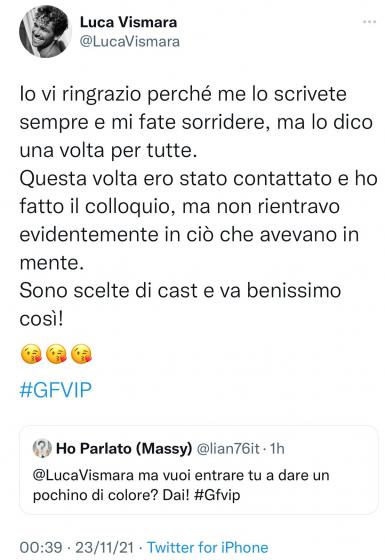This screenshot has height=560, width=385.
Task: Open Luca Vismara's profile picture
Action: tap(45, 31)
